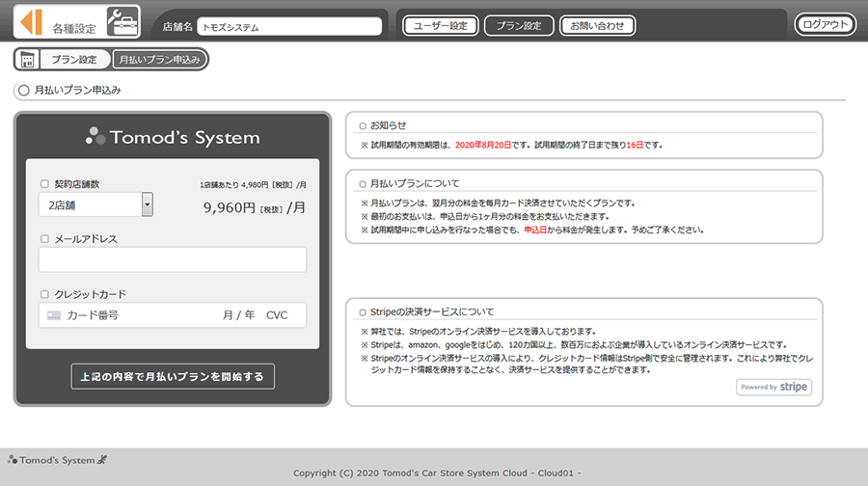The width and height of the screenshot is (868, 486).
Task: Click the メールアドレス input field
Action: click(x=173, y=259)
